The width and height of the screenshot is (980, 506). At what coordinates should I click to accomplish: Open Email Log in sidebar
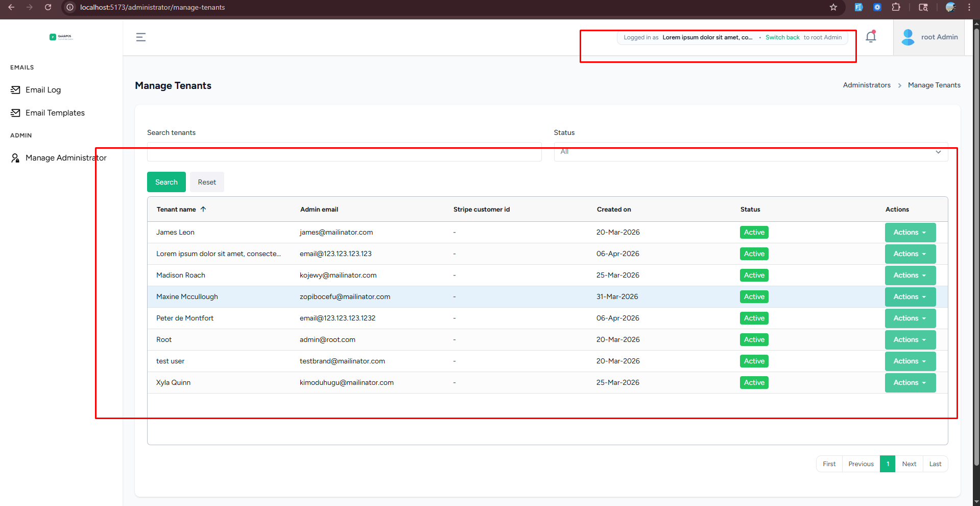[x=43, y=90]
